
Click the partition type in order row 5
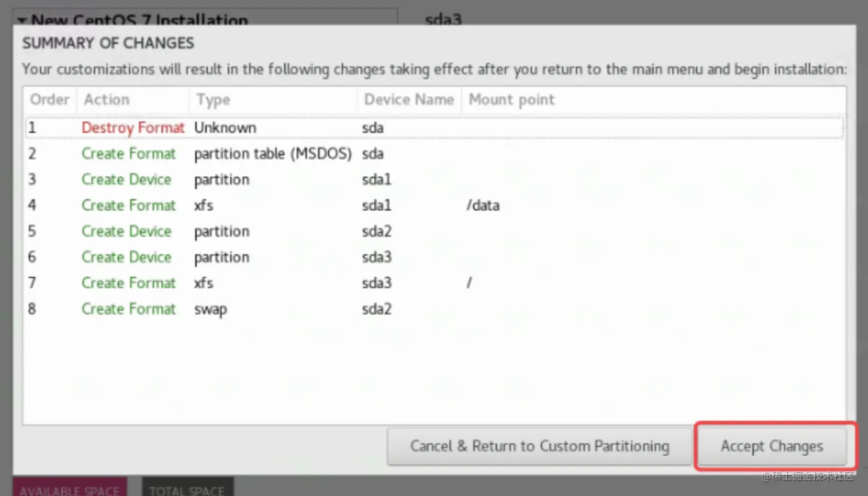222,232
